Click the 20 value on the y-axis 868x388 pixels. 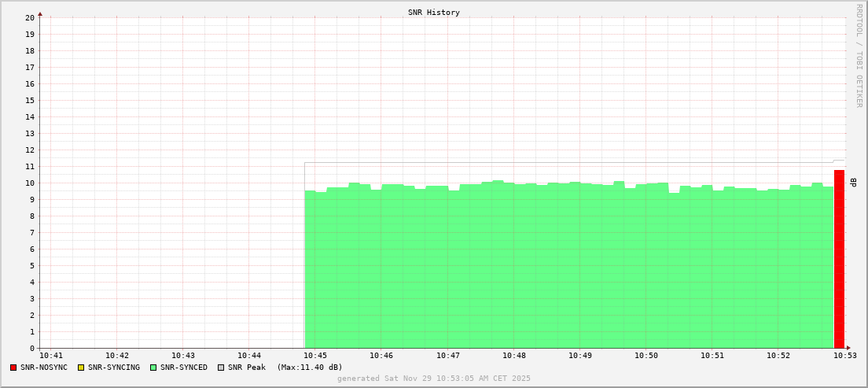coord(30,17)
